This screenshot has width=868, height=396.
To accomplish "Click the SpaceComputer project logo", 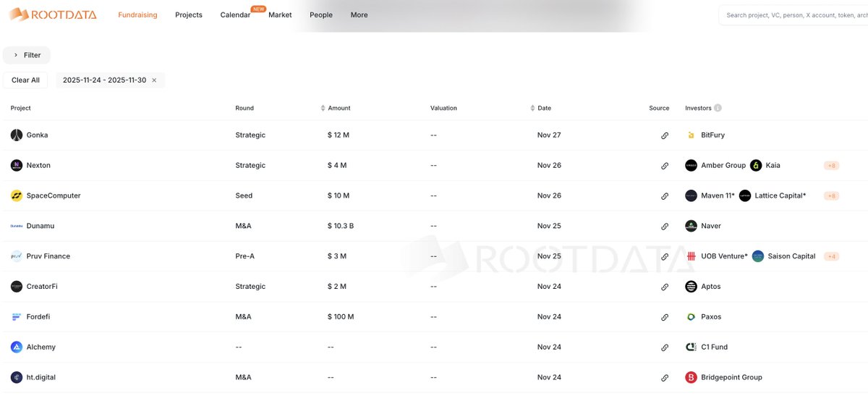I will [17, 196].
